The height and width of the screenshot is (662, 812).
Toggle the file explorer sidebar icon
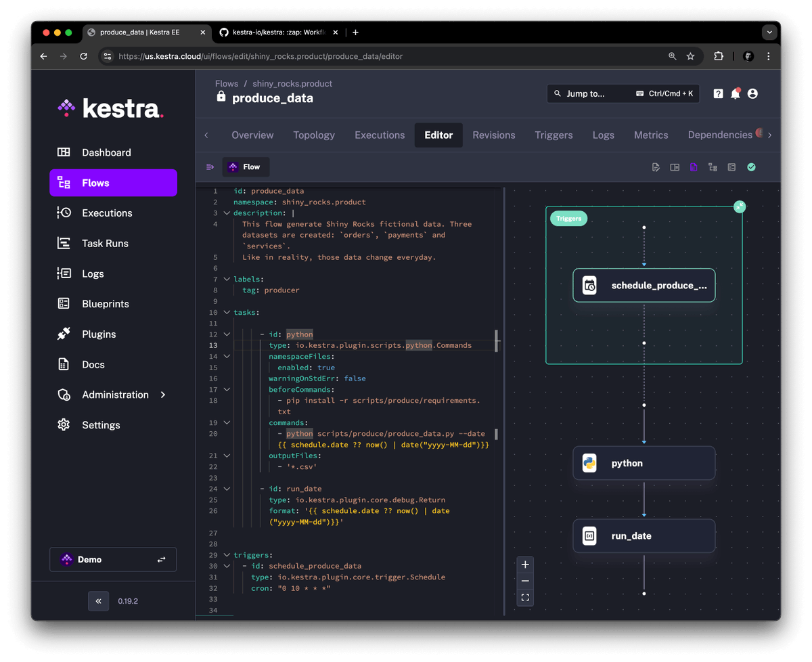pos(210,167)
